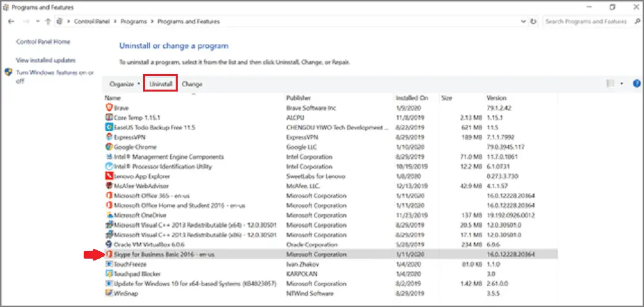Go back with the left arrow
Viewport: 644px width, 307px height.
(11, 21)
